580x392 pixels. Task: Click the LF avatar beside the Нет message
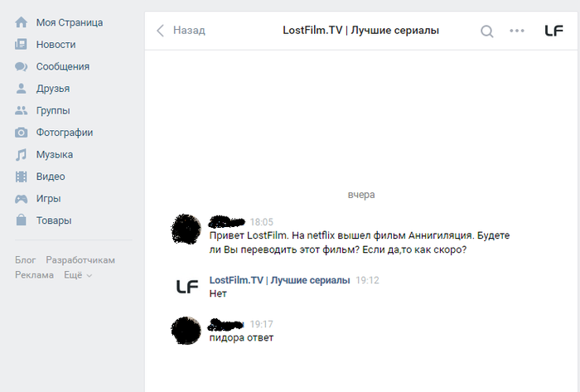[x=186, y=287]
